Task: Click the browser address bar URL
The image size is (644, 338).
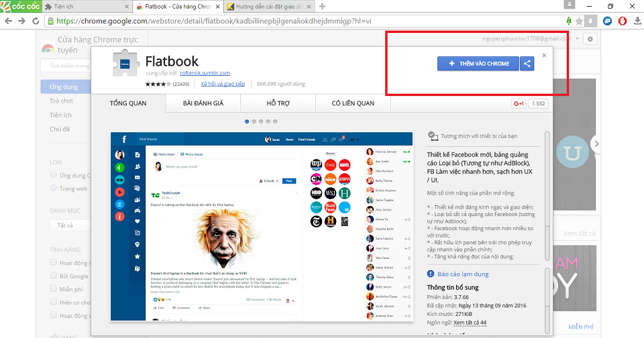Action: click(213, 21)
